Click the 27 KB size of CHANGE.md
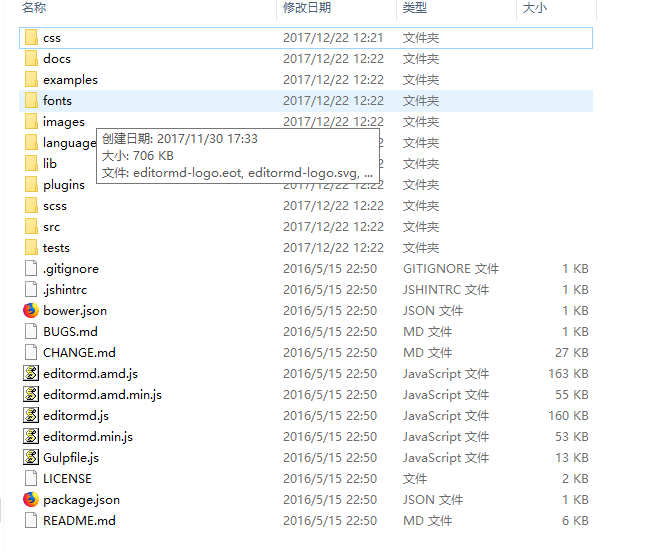The height and width of the screenshot is (552, 661). [x=572, y=353]
